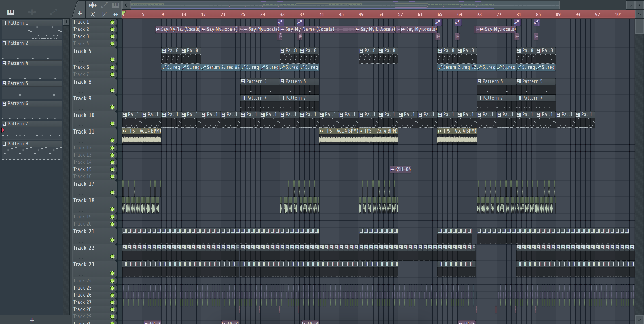Select Pattern 2 in the picker list
This screenshot has height=324, width=644.
[x=32, y=43]
